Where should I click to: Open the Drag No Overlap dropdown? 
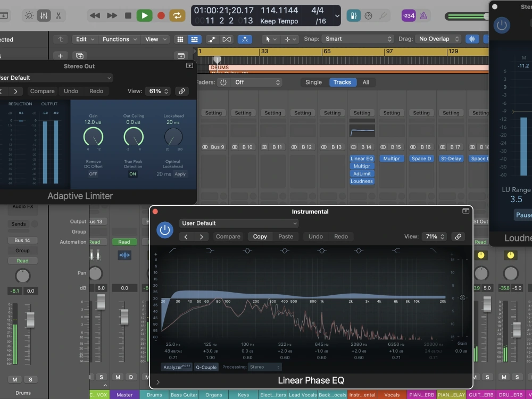pyautogui.click(x=438, y=39)
